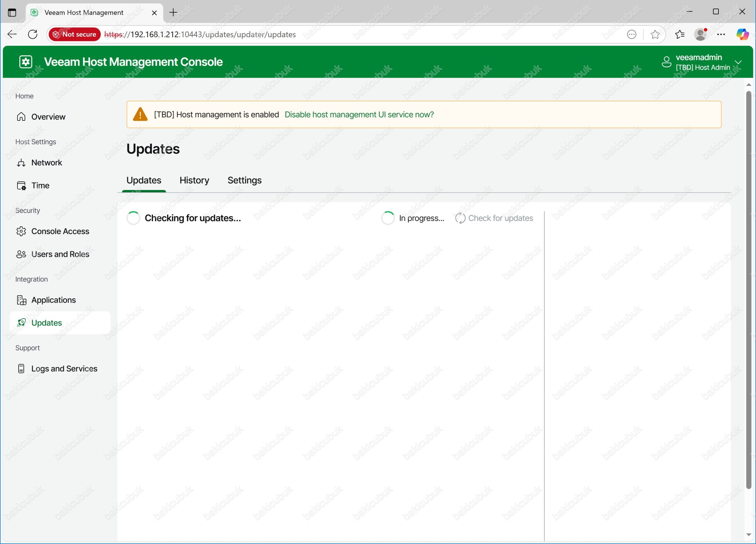Open the Copilot icon
This screenshot has width=756, height=544.
(743, 34)
